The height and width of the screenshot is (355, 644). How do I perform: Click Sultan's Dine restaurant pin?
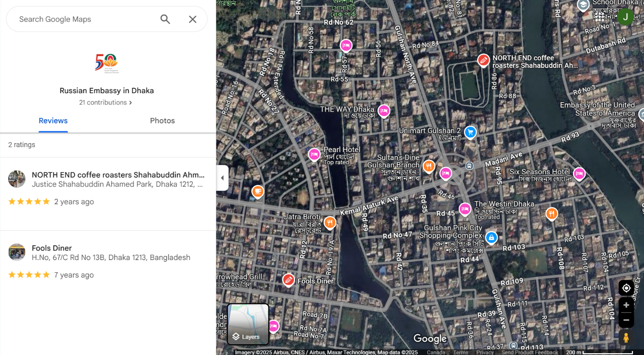429,166
